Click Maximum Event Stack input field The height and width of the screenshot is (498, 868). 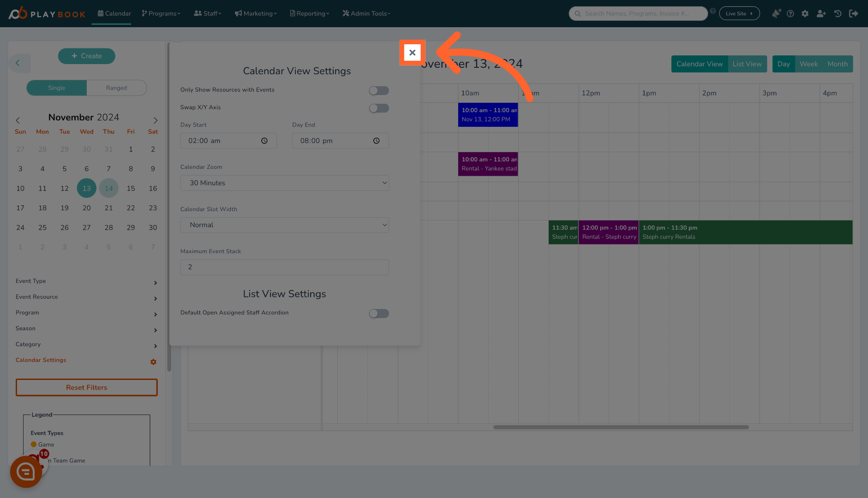pos(285,267)
